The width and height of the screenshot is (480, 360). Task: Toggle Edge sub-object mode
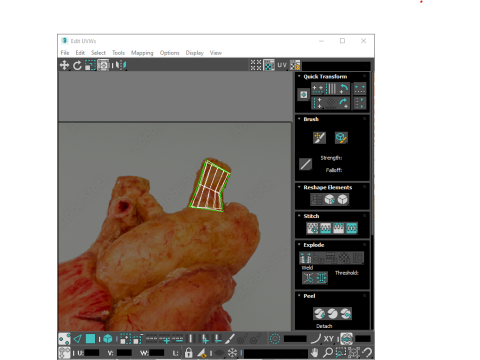77,339
